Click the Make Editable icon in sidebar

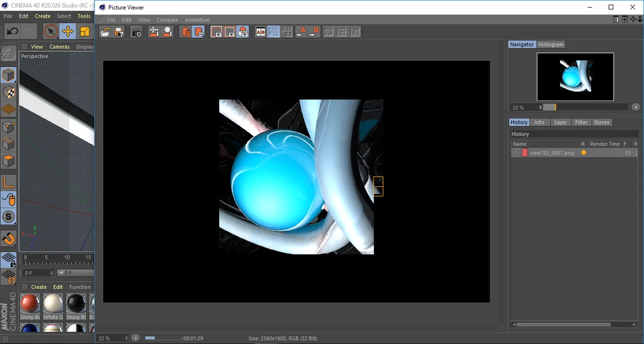[9, 53]
